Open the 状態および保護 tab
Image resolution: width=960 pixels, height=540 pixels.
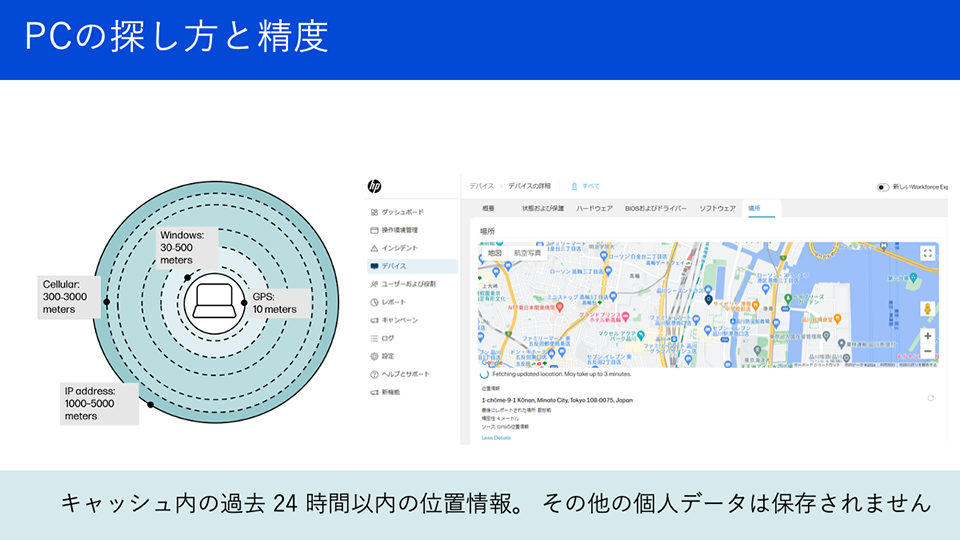pyautogui.click(x=542, y=209)
